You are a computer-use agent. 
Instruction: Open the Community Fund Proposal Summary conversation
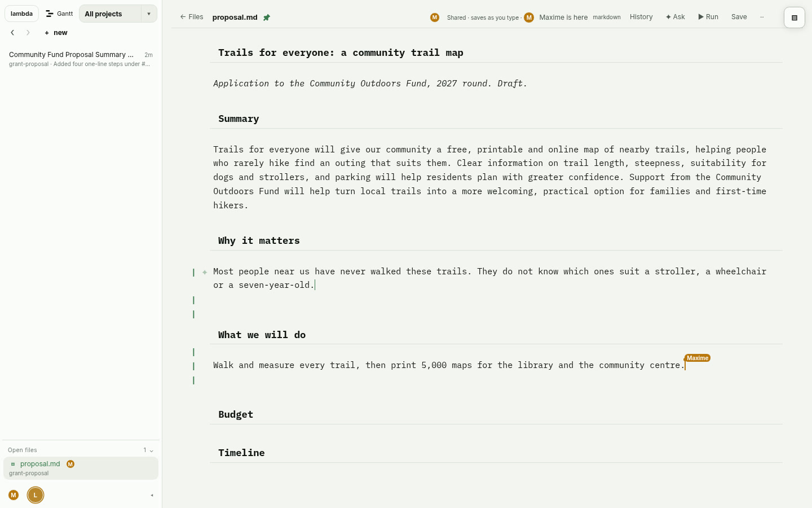(x=81, y=59)
